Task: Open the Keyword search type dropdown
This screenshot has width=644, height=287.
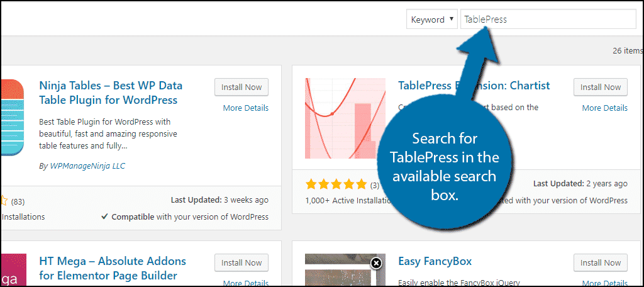Action: coord(431,20)
